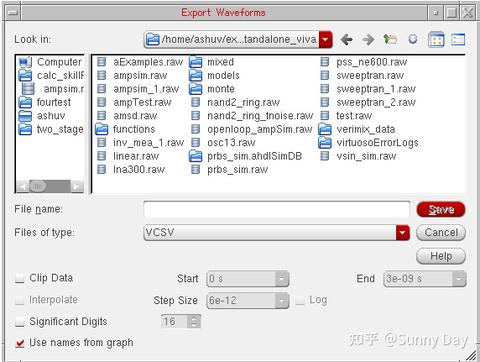This screenshot has width=480, height=362.
Task: Click the Cancel button
Action: click(441, 233)
